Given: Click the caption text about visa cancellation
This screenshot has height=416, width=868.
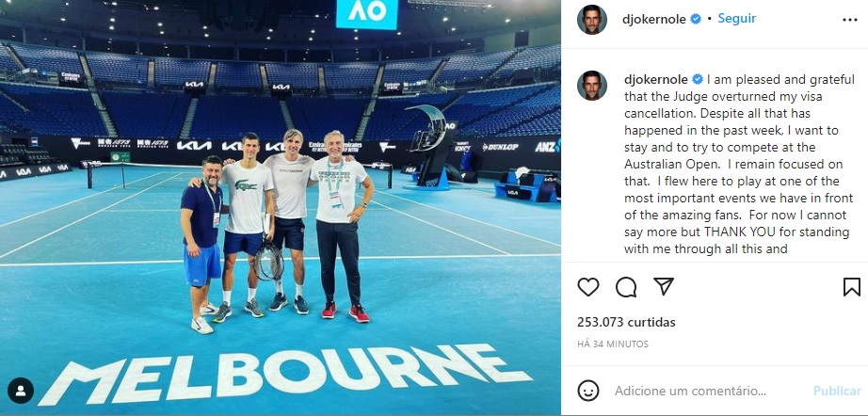Looking at the screenshot, I should coord(740,165).
